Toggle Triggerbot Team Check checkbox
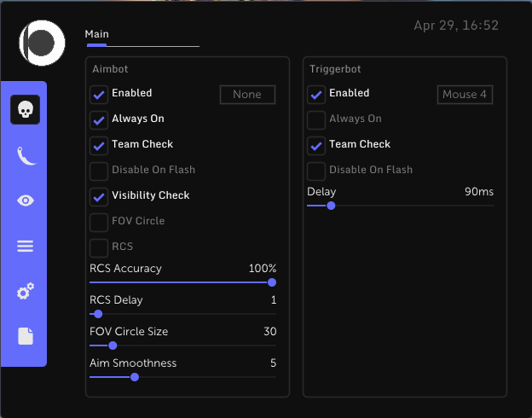 coord(316,145)
